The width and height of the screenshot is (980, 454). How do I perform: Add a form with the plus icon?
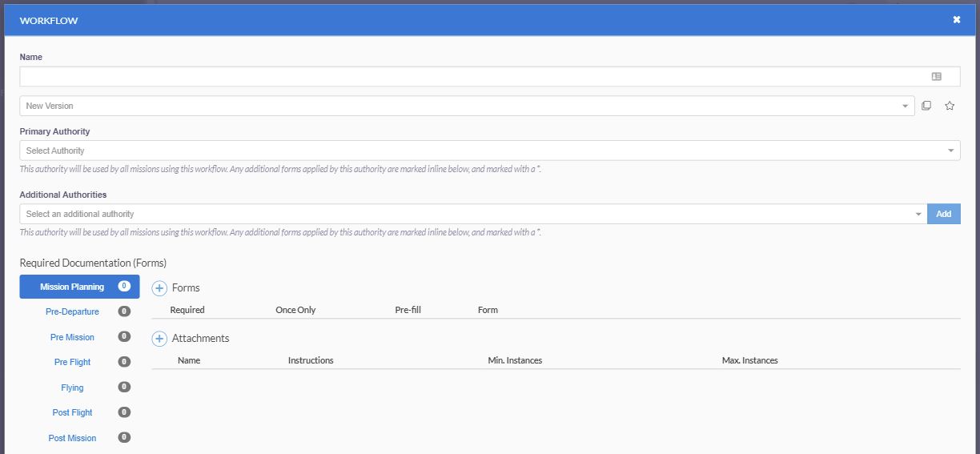[x=159, y=287]
